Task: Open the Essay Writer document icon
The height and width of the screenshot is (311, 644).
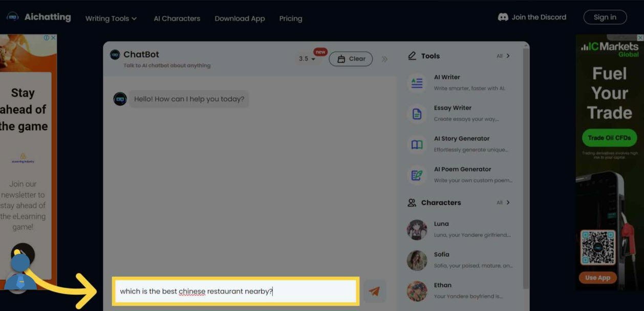Action: coord(417,114)
